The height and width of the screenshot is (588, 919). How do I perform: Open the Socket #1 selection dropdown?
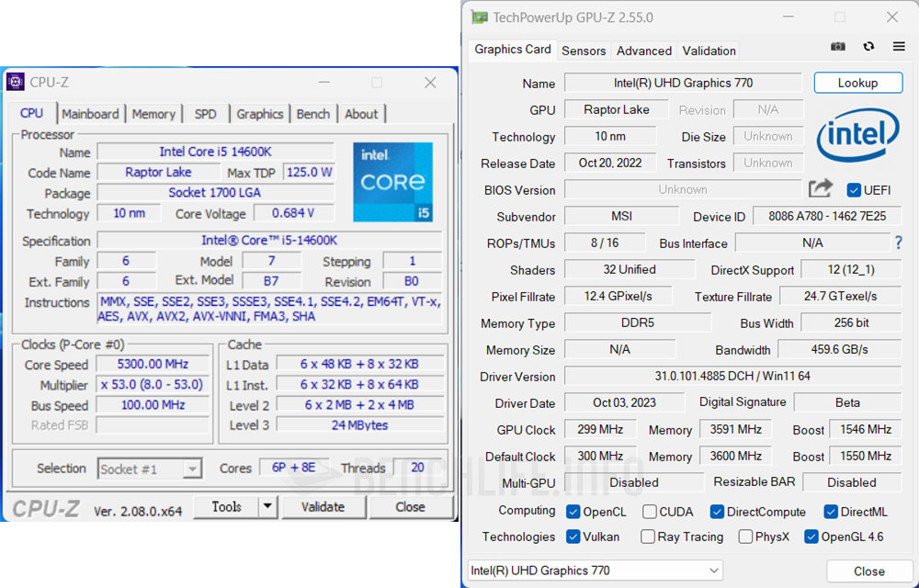150,469
